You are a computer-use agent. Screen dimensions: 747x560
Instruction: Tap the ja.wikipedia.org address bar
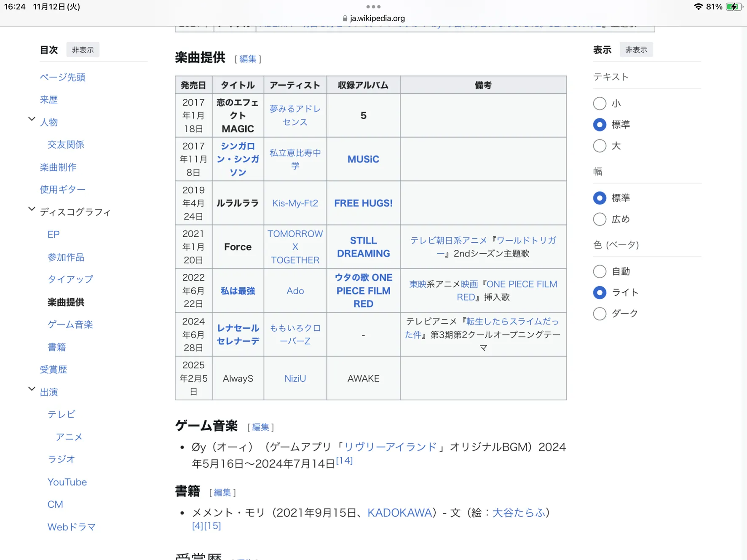tap(373, 18)
